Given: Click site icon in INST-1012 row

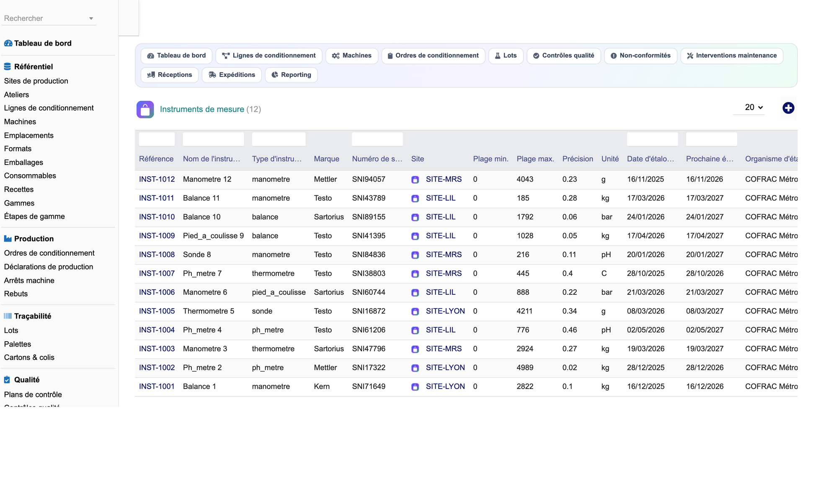Looking at the screenshot, I should [415, 180].
